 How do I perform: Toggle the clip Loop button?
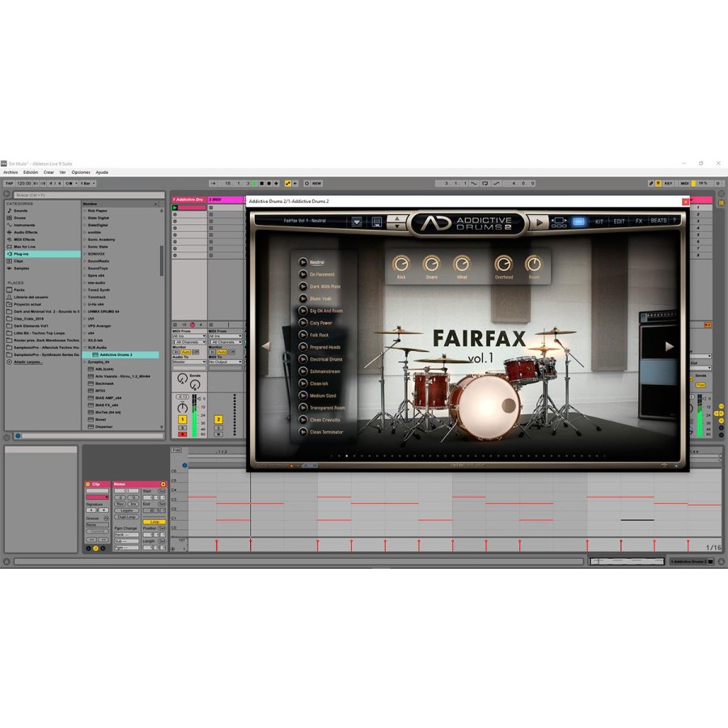(154, 522)
